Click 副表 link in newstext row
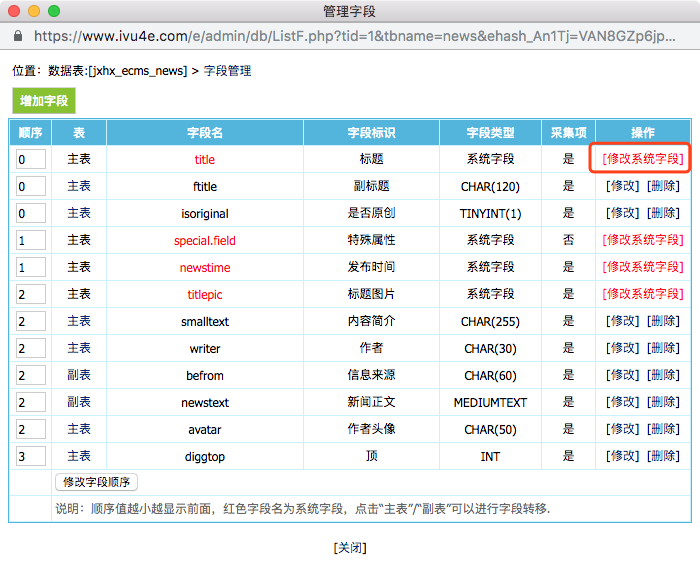This screenshot has height=588, width=700. coord(79,402)
